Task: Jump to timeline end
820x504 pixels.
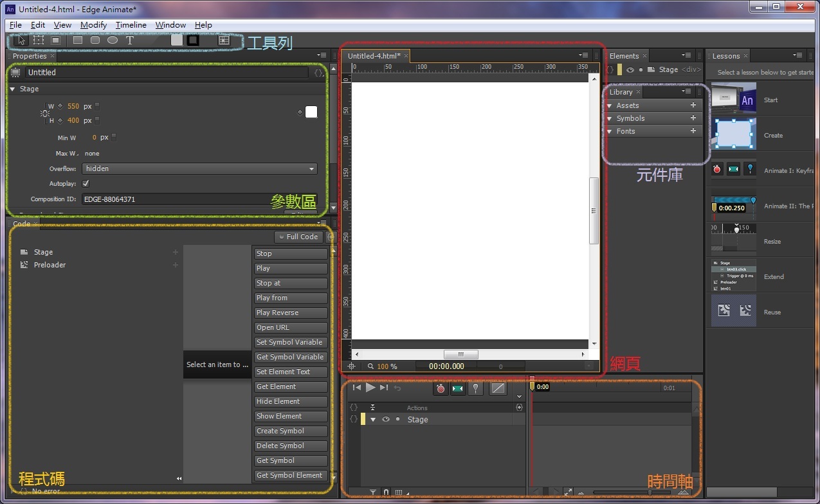Action: (384, 388)
